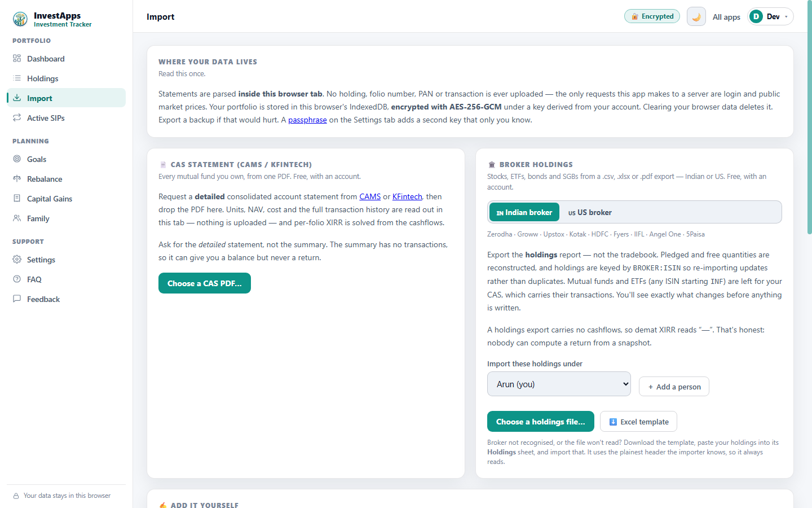Image resolution: width=812 pixels, height=508 pixels.
Task: Click the Encrypted badge lock icon
Action: [635, 16]
